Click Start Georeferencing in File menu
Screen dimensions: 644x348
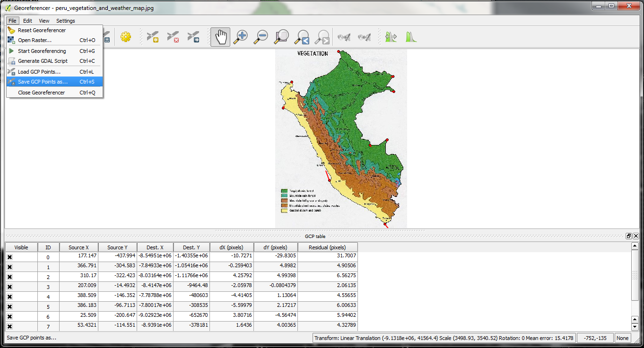point(42,51)
